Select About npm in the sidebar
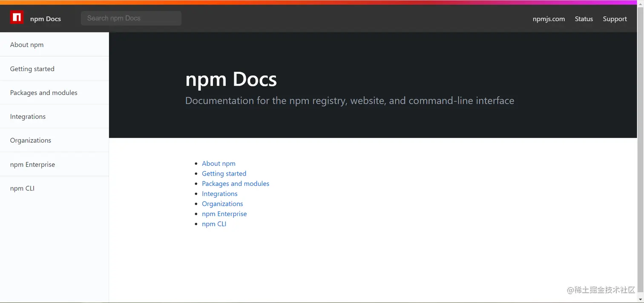Screen dimensions: 644x303 (55, 44)
